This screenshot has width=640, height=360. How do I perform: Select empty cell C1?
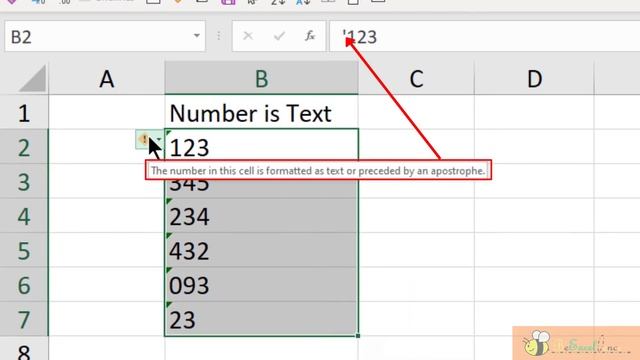416,112
